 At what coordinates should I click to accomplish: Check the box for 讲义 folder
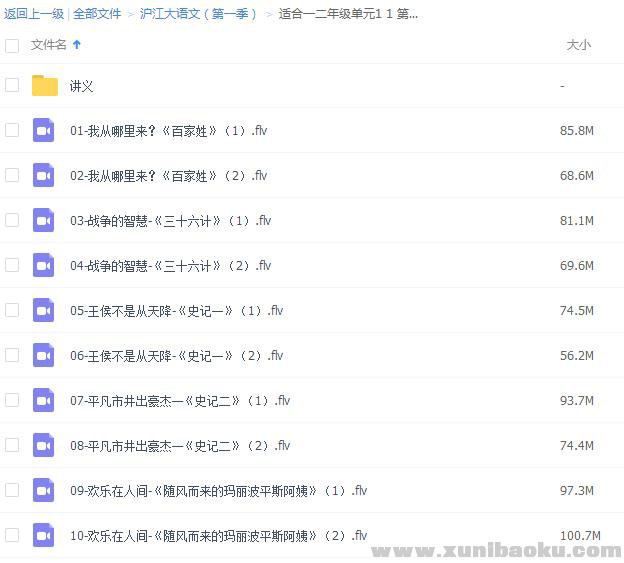(12, 86)
